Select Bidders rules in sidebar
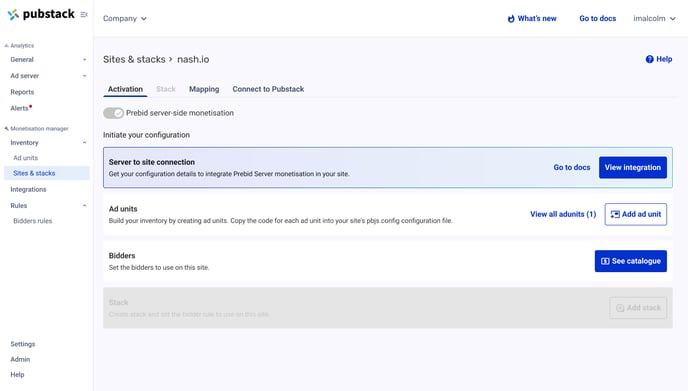 32,221
